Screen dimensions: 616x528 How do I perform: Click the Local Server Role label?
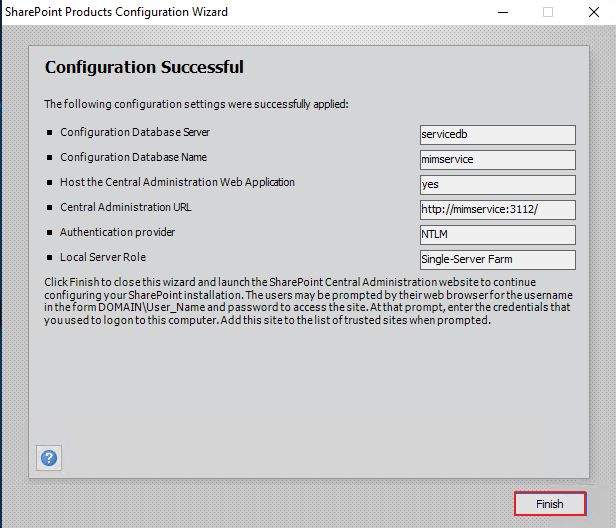click(x=103, y=257)
